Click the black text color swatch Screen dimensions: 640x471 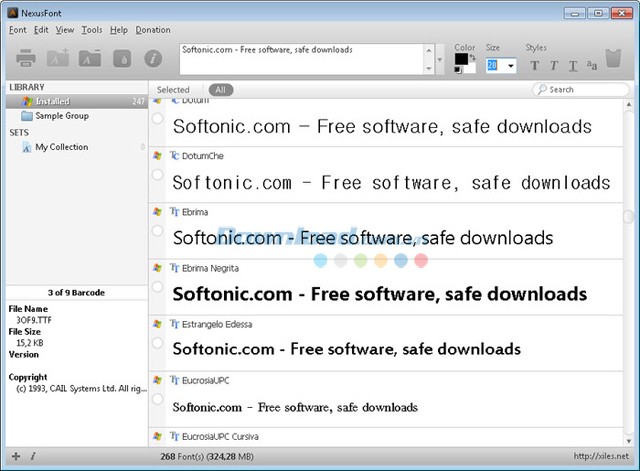(x=460, y=60)
